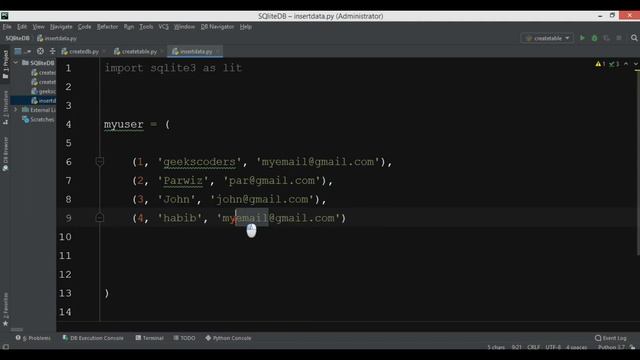Click the expand/collapse all icon in Project panel
This screenshot has height=360, width=640.
point(52,51)
